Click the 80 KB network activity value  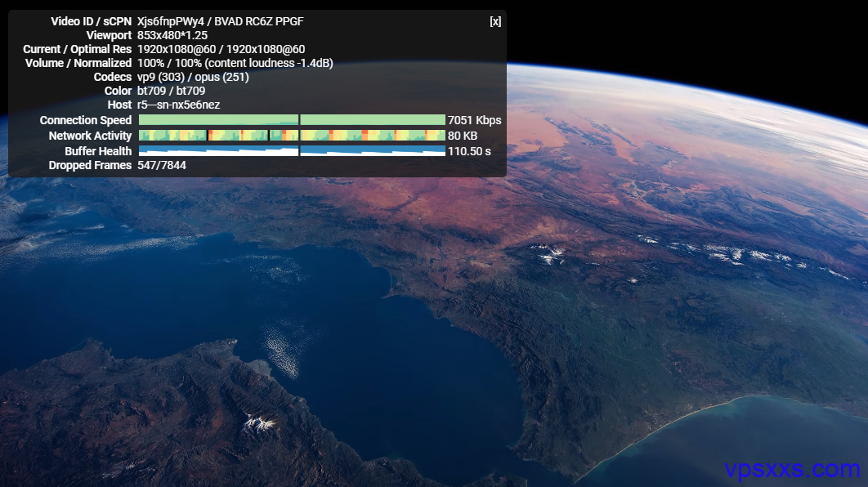pos(463,136)
